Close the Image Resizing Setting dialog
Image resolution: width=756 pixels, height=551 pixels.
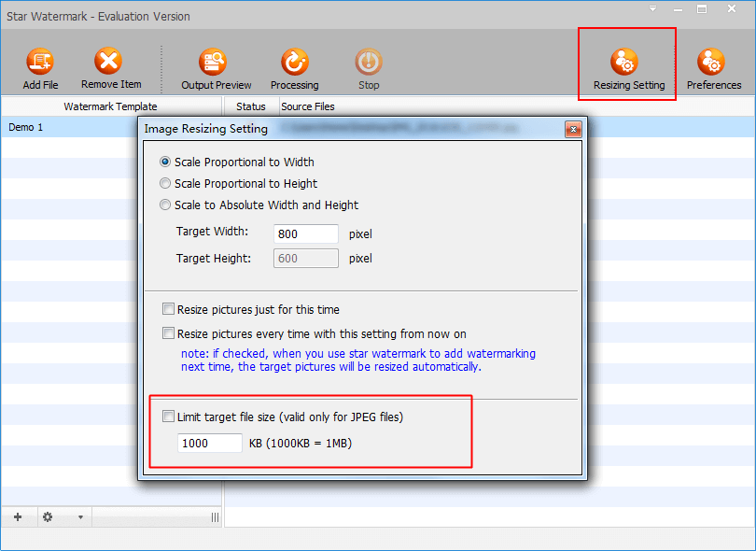point(573,129)
